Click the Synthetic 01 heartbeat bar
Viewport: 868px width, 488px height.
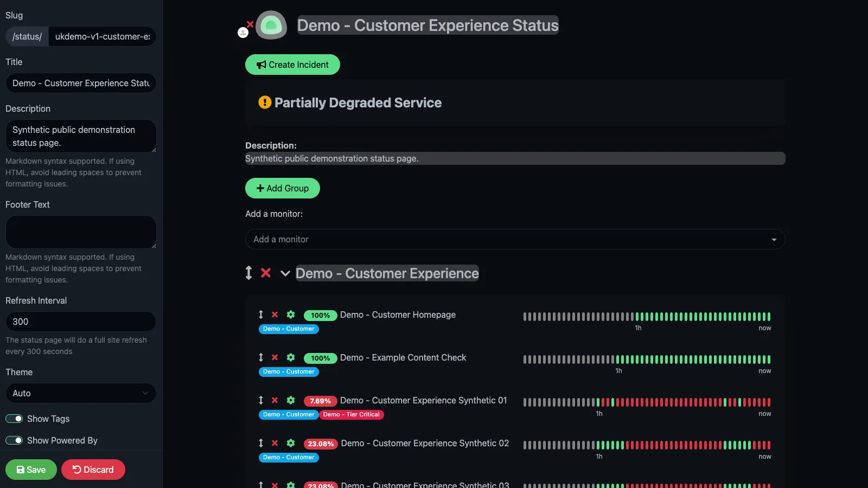(x=647, y=402)
